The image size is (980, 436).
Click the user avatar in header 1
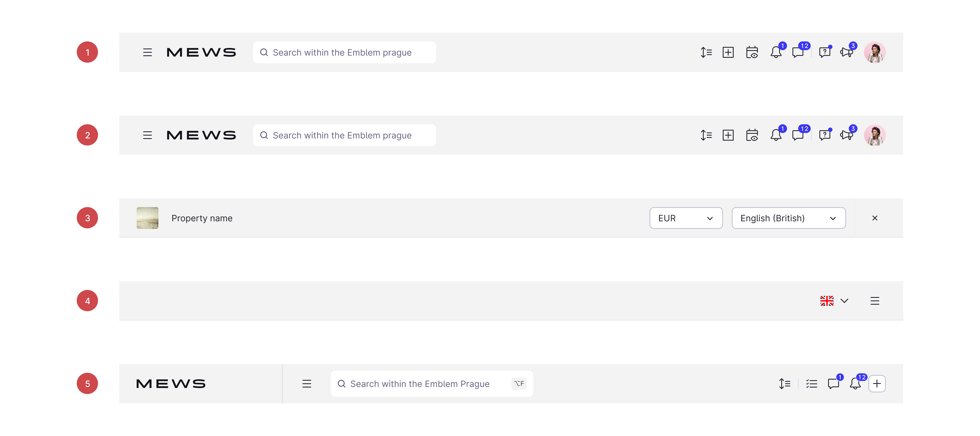click(x=875, y=52)
